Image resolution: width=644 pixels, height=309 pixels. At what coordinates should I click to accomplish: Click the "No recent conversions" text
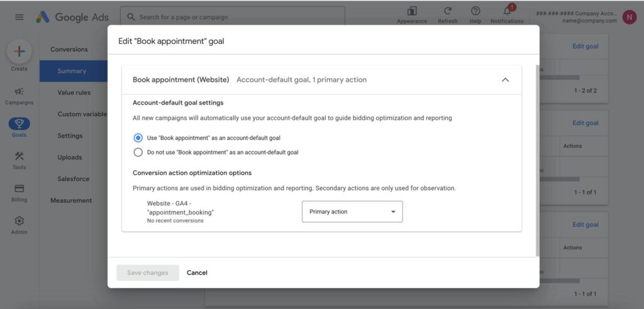click(175, 221)
